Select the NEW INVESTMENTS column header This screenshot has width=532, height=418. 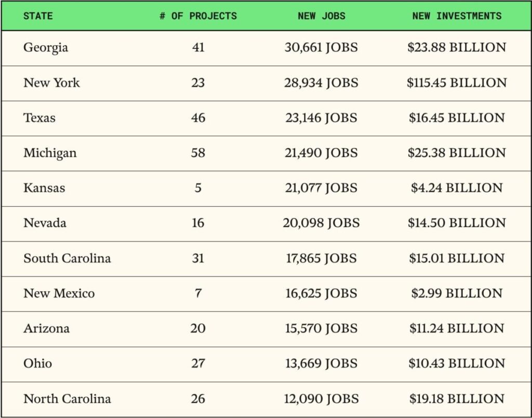click(457, 16)
